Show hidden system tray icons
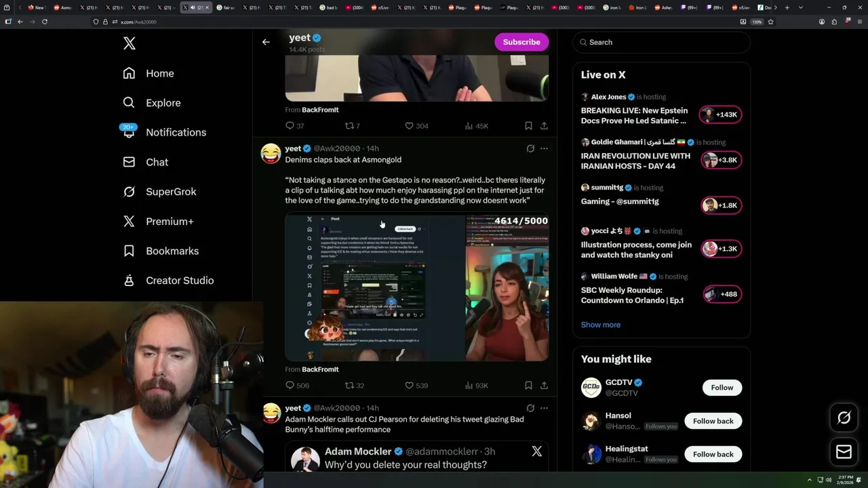 pyautogui.click(x=809, y=480)
